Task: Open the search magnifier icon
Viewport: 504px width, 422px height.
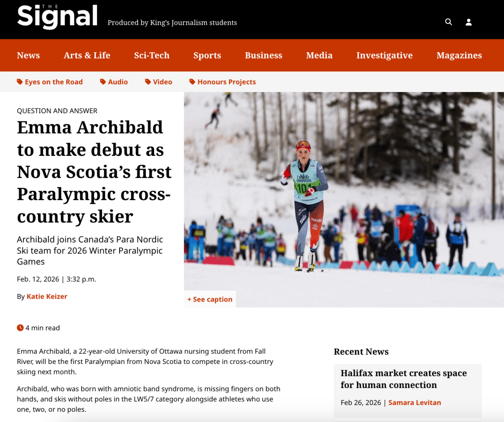Action: tap(448, 22)
